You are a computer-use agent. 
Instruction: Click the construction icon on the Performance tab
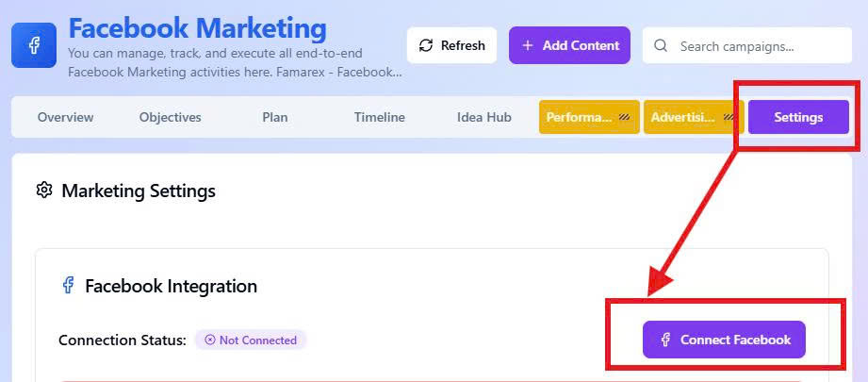pyautogui.click(x=624, y=118)
